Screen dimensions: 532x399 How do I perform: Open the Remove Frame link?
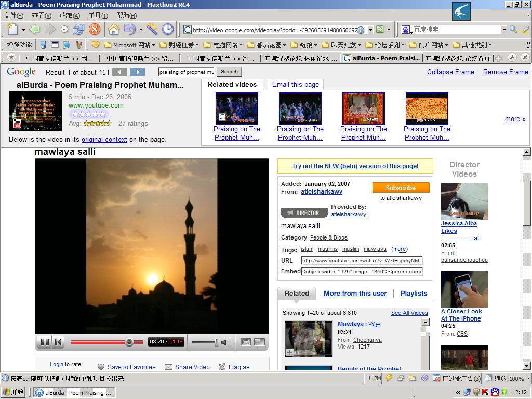point(506,72)
